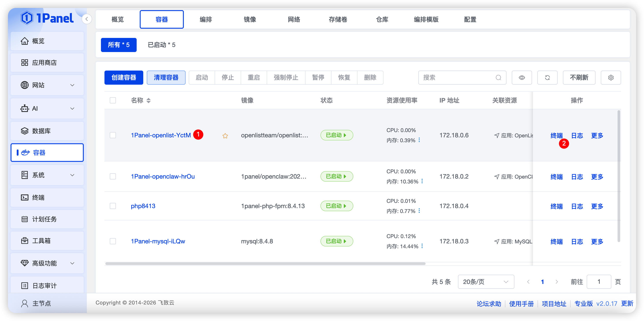The image size is (644, 321).
Task: Select the 1Panel-openclaw-hrOu row checkbox
Action: pos(113,177)
